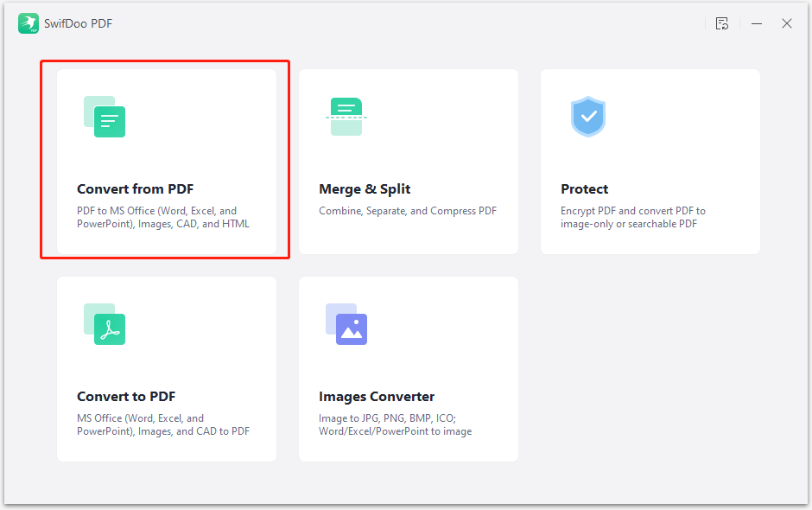The width and height of the screenshot is (812, 510).
Task: Click the blue shield icon on the Protect card
Action: [x=588, y=117]
